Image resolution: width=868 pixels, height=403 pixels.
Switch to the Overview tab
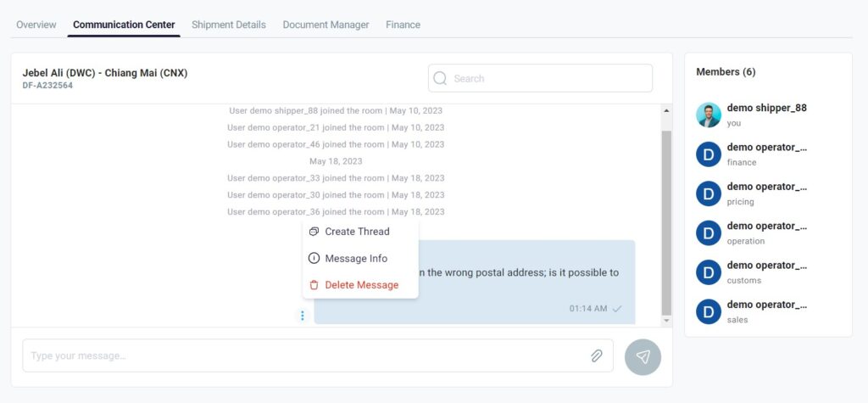[x=36, y=25]
